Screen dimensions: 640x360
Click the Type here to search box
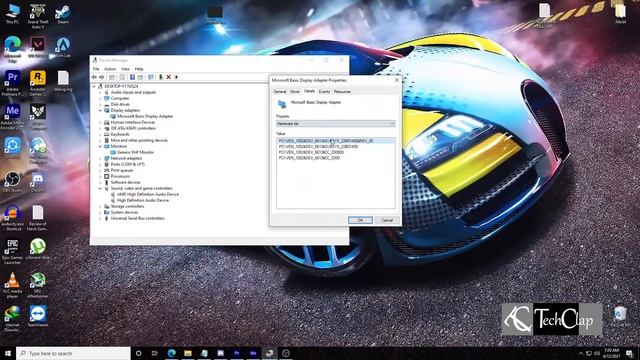pyautogui.click(x=73, y=353)
